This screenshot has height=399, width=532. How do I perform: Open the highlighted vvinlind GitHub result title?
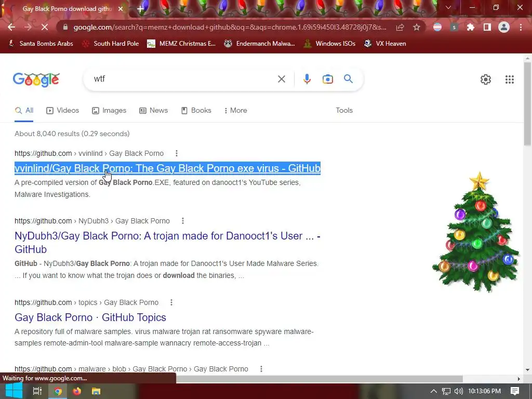click(x=168, y=168)
